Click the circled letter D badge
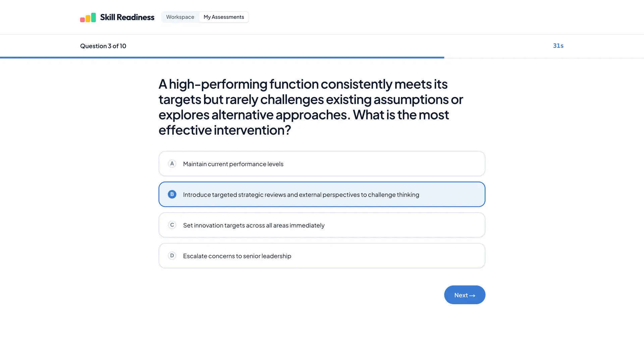The image size is (644, 359). coord(172,256)
